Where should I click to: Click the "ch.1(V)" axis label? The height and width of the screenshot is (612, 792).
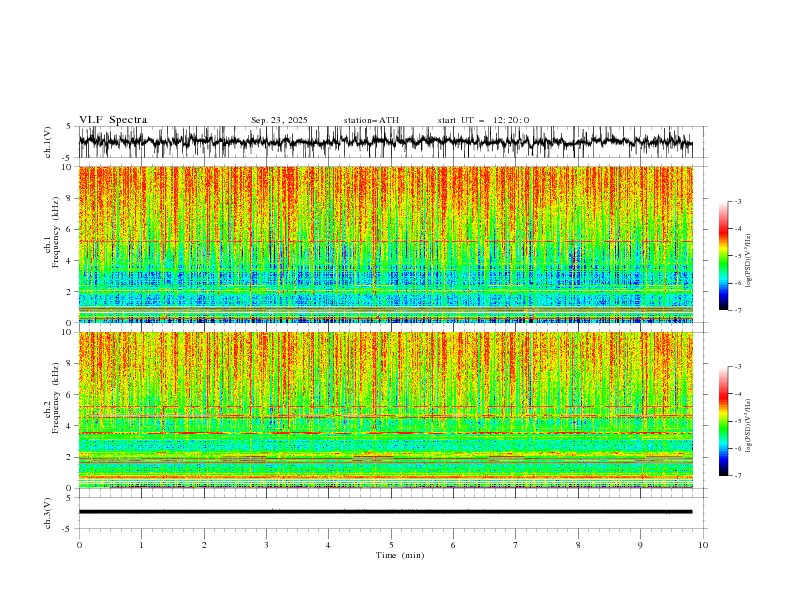pos(48,142)
